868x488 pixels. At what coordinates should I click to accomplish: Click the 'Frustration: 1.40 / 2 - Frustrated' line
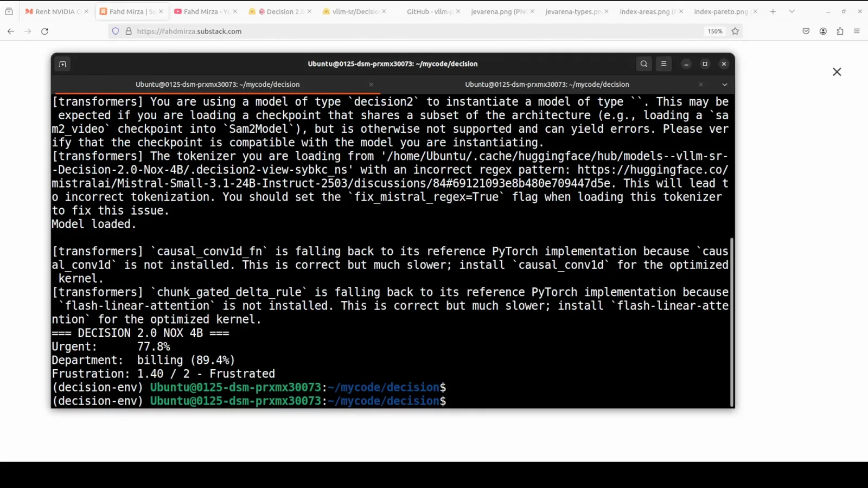pos(163,374)
